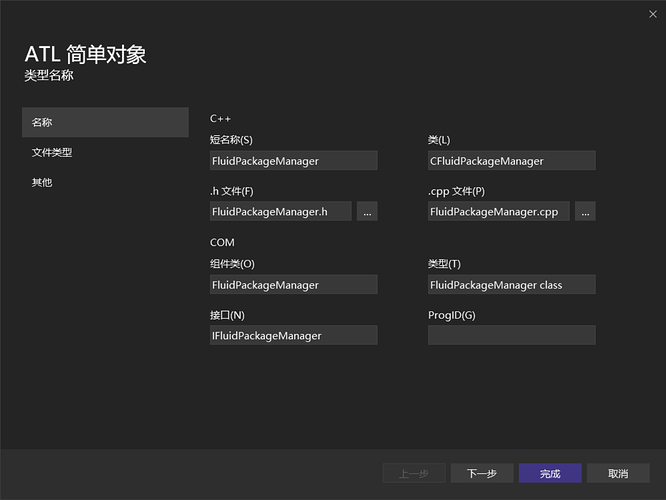Focus the .h 文件(F) input field

280,211
